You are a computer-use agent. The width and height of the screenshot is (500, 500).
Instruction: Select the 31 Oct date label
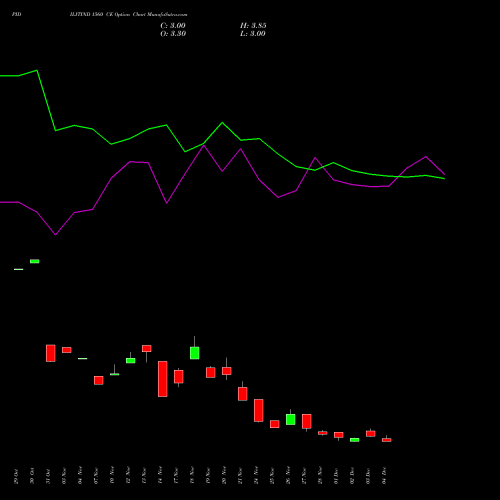[48, 476]
